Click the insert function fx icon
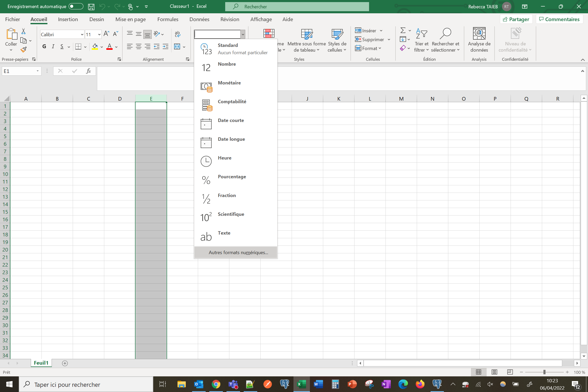The image size is (588, 392). [88, 71]
